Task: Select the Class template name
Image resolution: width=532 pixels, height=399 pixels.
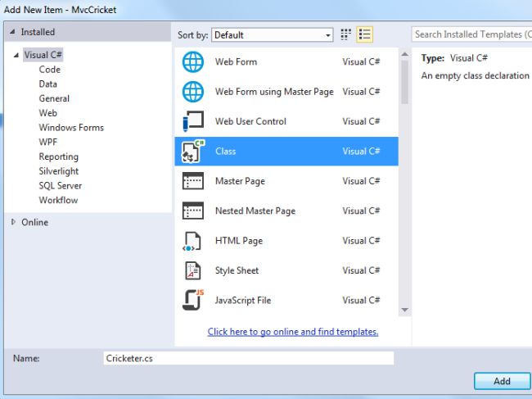Action: tap(225, 151)
